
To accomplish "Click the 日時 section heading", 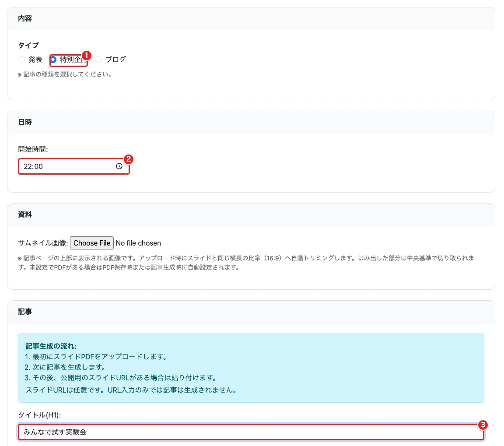I will pos(25,122).
